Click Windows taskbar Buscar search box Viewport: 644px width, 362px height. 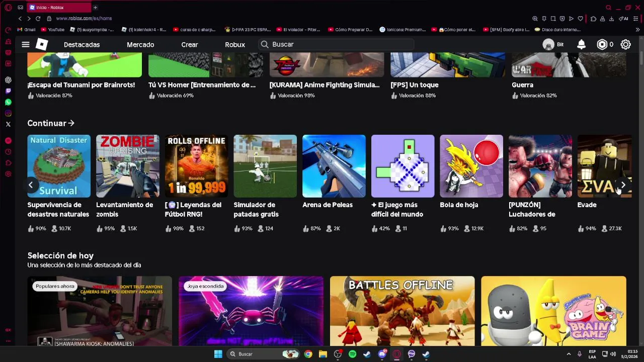(264, 354)
